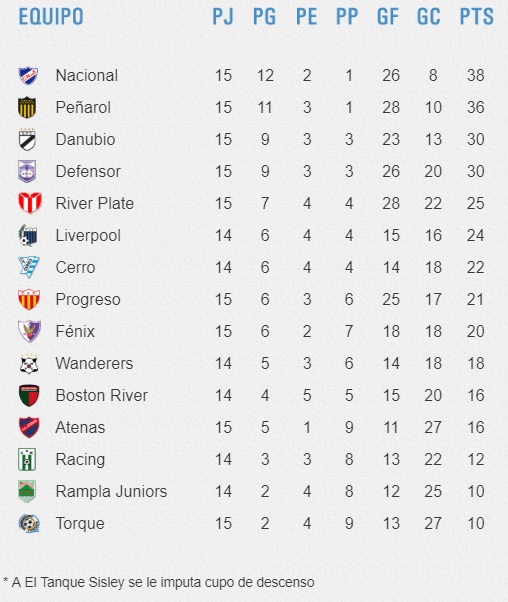Select the Fénix club badge
508x602 pixels.
click(x=30, y=331)
